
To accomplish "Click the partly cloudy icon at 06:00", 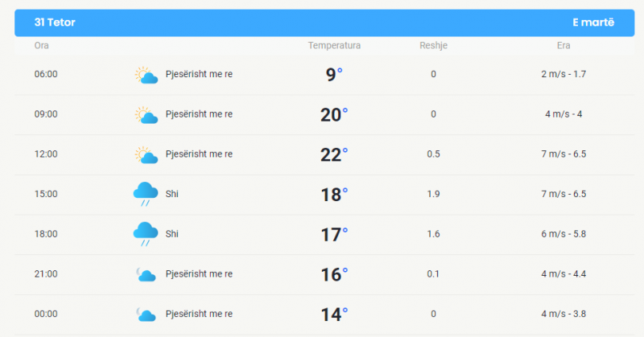I will click(147, 75).
